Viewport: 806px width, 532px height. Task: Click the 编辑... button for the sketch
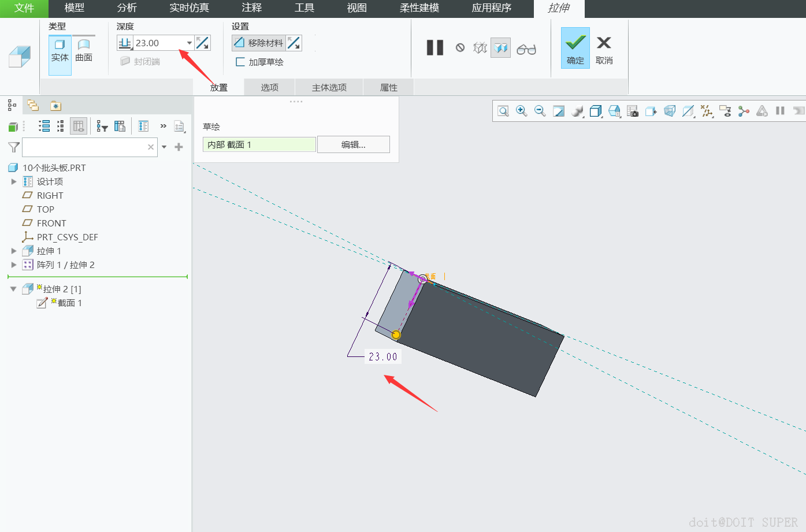[x=354, y=144]
